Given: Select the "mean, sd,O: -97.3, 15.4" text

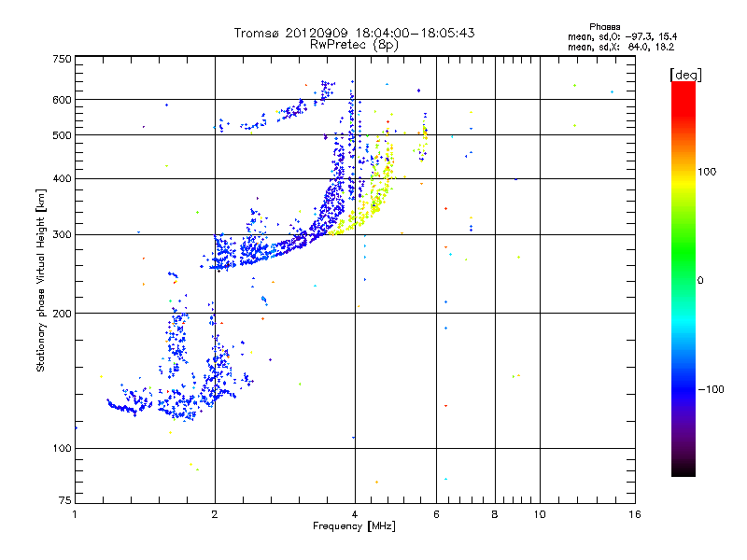Looking at the screenshot, I should click(x=622, y=36).
